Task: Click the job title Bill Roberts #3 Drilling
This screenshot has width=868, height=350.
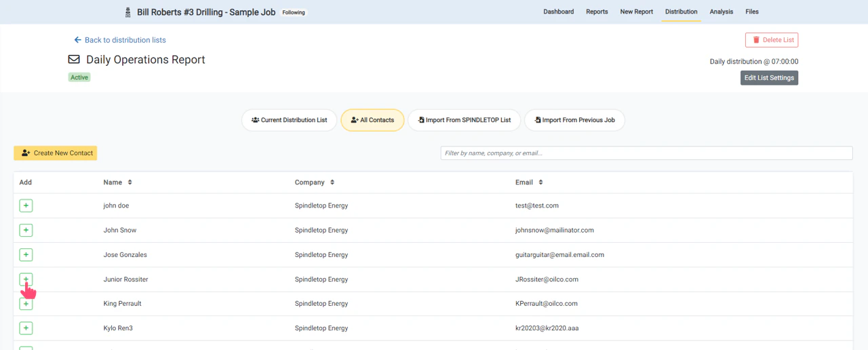Action: coord(206,12)
